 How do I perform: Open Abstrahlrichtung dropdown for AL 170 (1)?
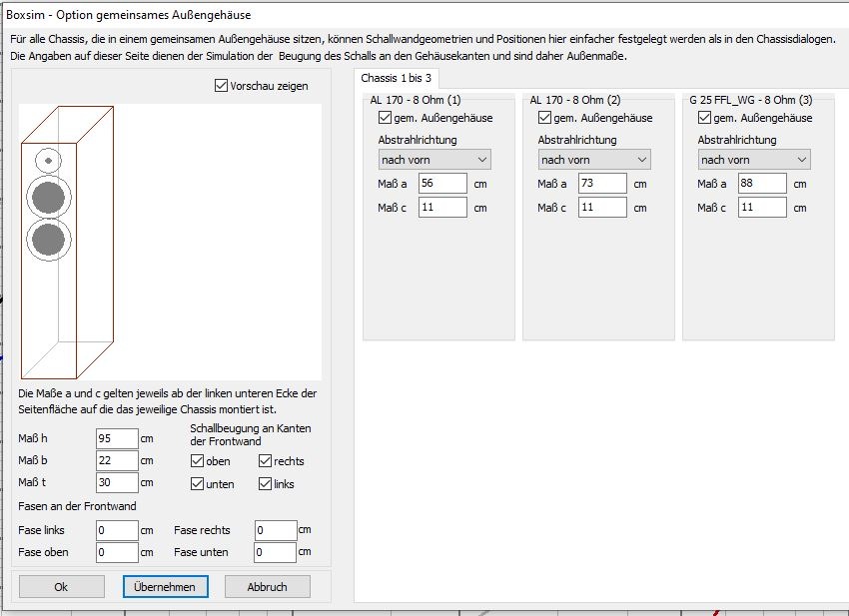point(434,160)
